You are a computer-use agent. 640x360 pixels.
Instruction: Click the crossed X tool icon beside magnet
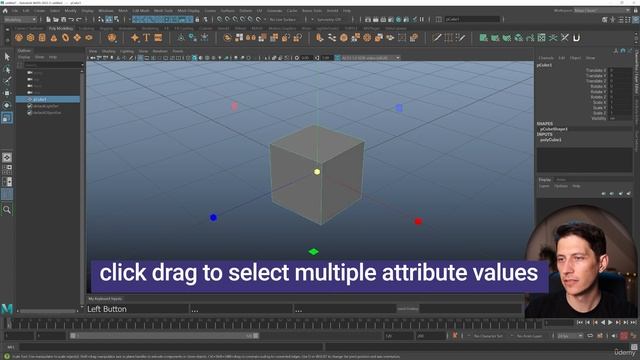pyautogui.click(x=564, y=38)
